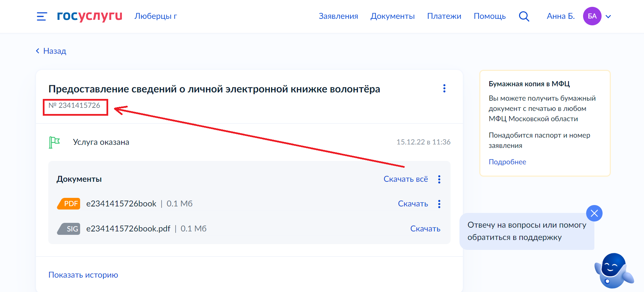Open the Документы menu
The image size is (644, 292).
pos(392,16)
